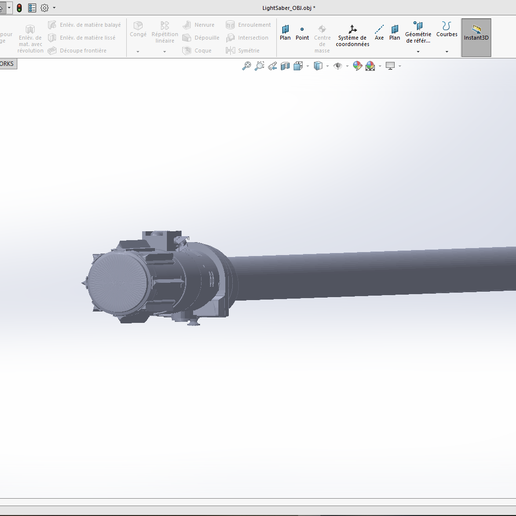
Task: Create a reference Plan (first Plan button)
Action: pos(285,33)
